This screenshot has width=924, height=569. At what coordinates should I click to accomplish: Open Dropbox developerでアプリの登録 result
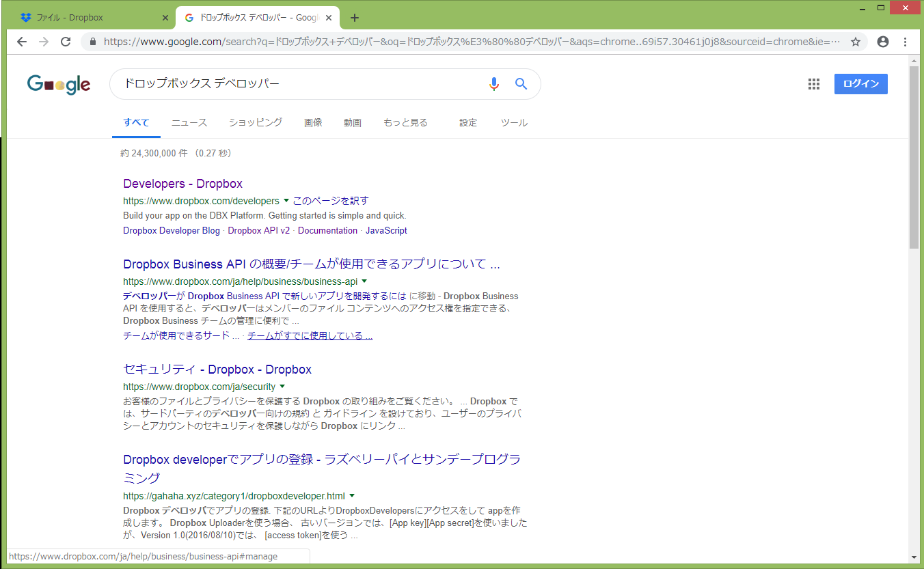[322, 468]
